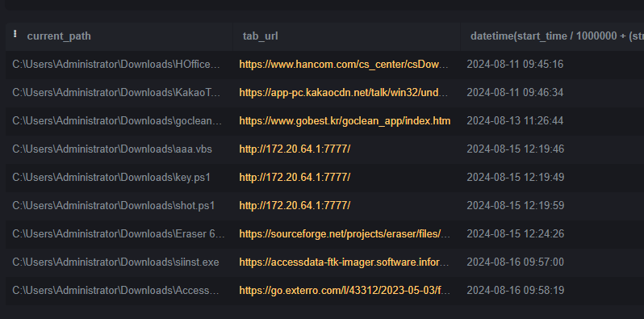Select the Downloads\Access path cell
This screenshot has width=644, height=319.
click(115, 291)
